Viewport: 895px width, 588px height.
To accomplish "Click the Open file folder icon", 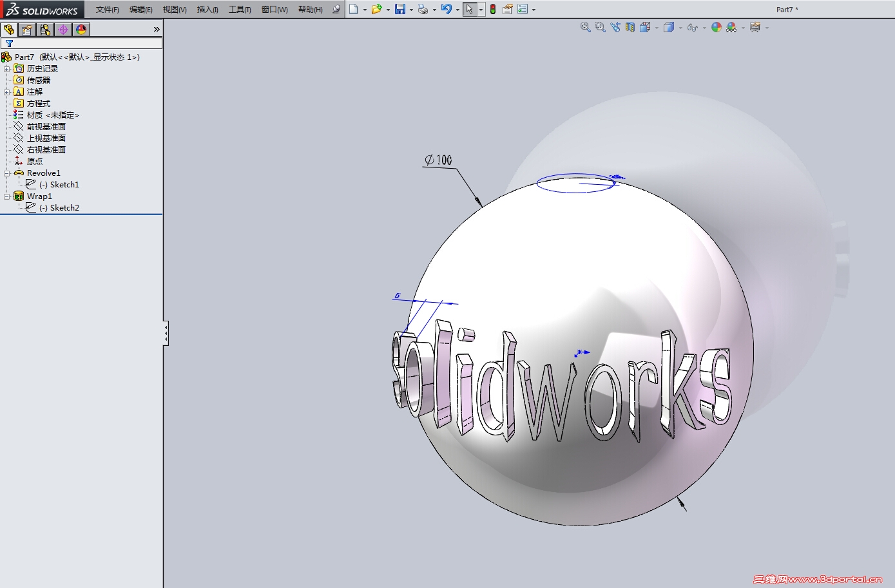I will (x=376, y=9).
